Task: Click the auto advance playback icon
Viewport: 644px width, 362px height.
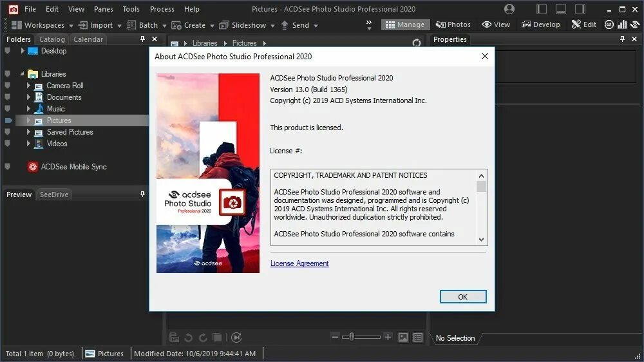Action: point(236,338)
